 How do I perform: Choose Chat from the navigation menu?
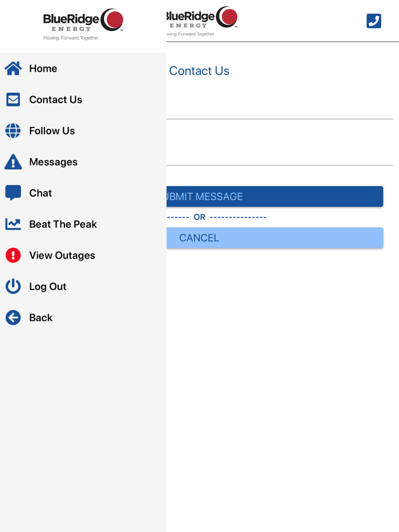40,193
